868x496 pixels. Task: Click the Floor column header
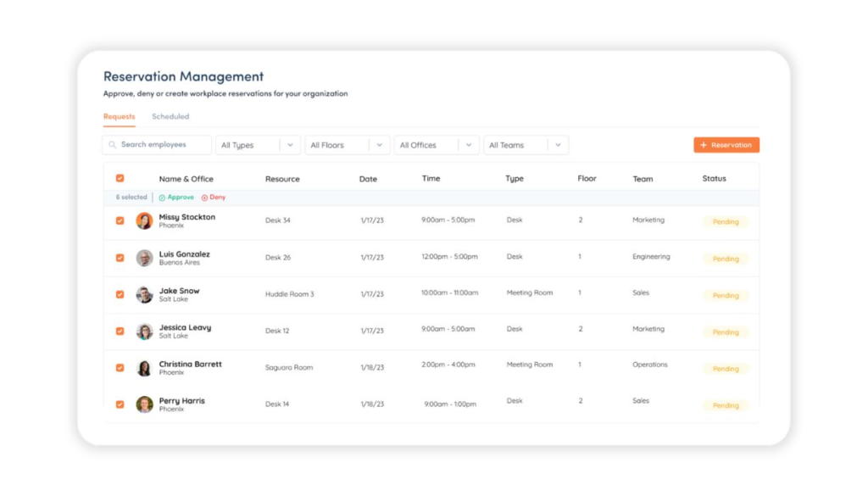(x=587, y=178)
